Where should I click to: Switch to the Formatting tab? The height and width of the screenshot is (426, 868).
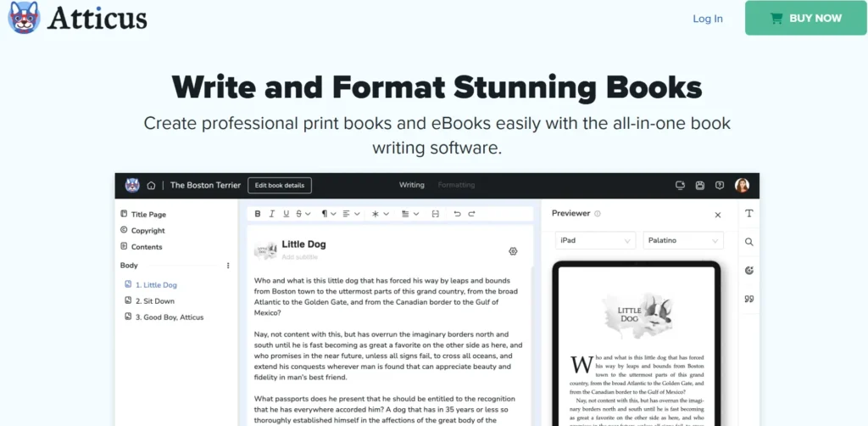[456, 185]
